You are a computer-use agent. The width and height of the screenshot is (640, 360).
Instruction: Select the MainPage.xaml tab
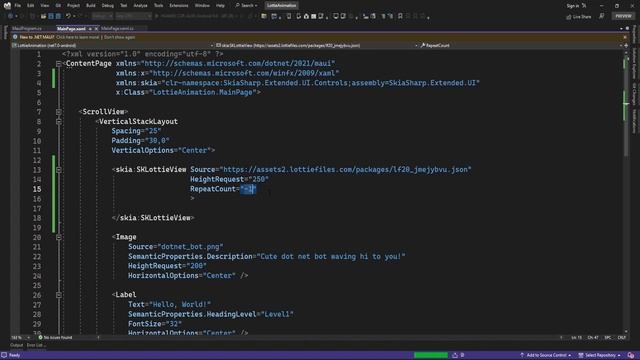tap(71, 29)
